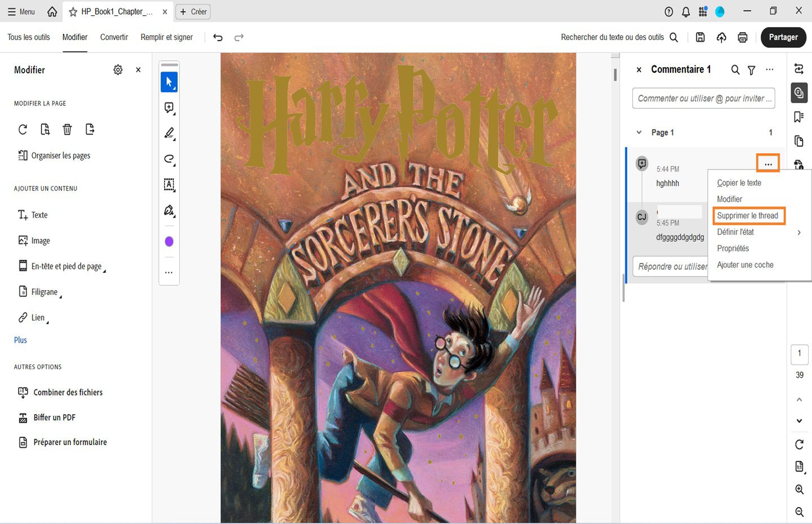
Task: Go to previous page with up chevron
Action: [x=799, y=399]
